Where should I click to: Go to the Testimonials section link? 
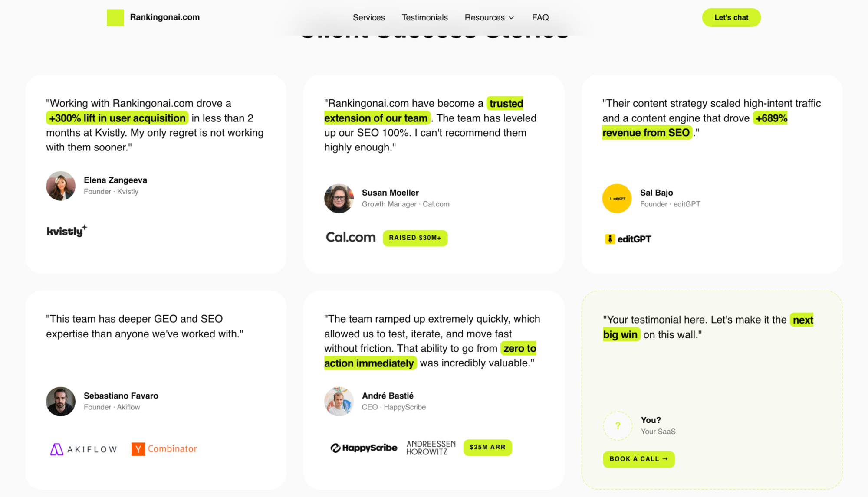424,17
